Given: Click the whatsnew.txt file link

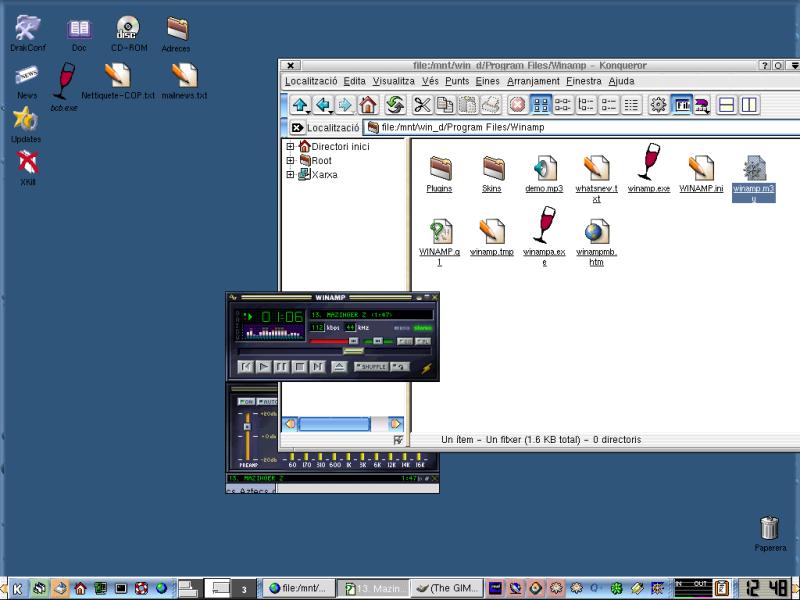Looking at the screenshot, I should pyautogui.click(x=596, y=193).
